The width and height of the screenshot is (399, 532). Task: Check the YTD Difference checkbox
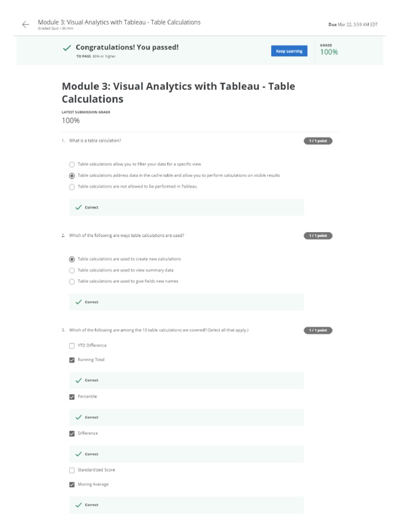(x=72, y=345)
